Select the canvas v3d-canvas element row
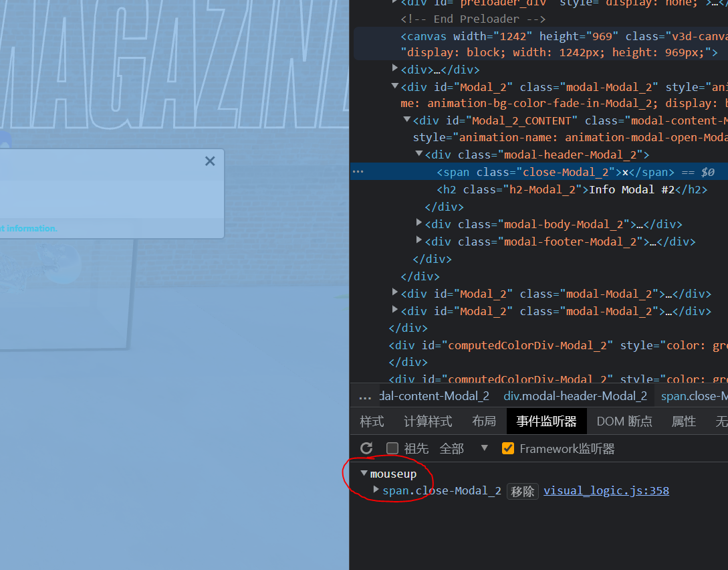The image size is (728, 570). tap(541, 44)
